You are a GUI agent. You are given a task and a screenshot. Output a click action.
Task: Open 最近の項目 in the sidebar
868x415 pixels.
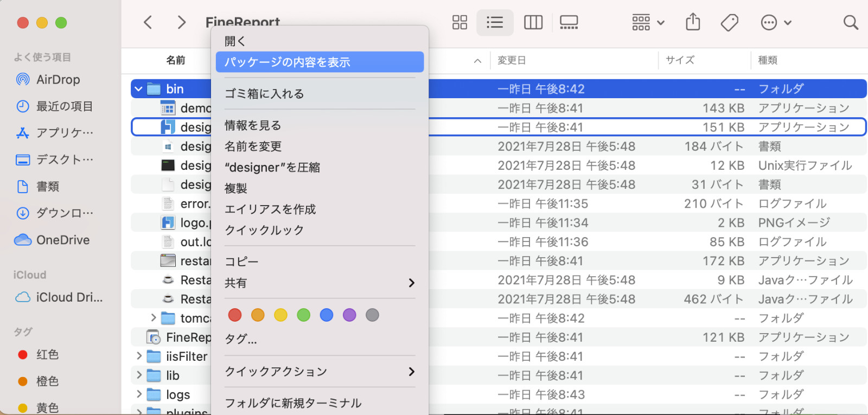[54, 106]
